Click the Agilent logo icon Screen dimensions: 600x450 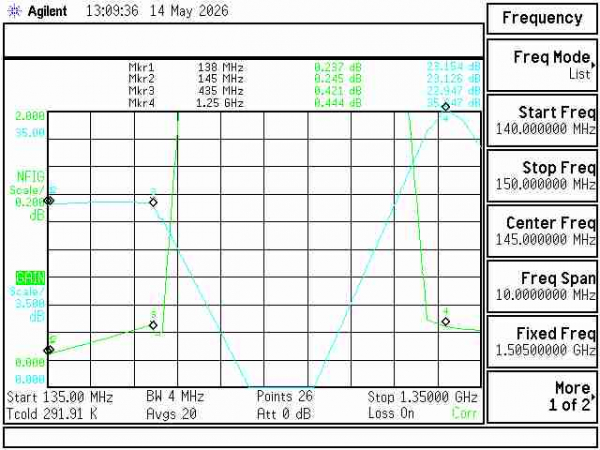[x=15, y=11]
